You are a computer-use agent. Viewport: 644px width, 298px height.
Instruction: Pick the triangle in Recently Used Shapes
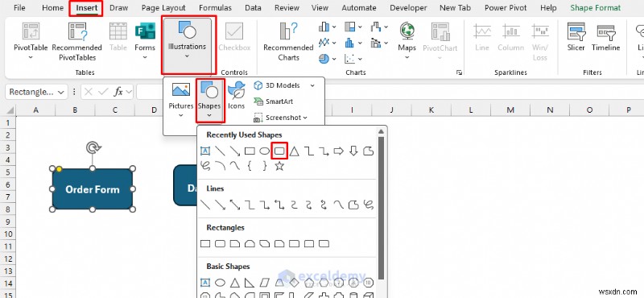294,151
